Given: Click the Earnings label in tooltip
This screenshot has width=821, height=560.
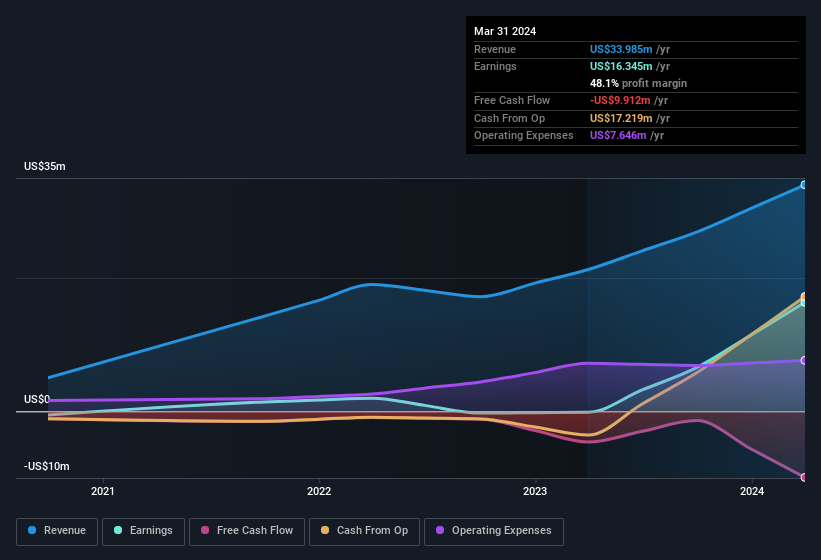Looking at the screenshot, I should pos(495,66).
